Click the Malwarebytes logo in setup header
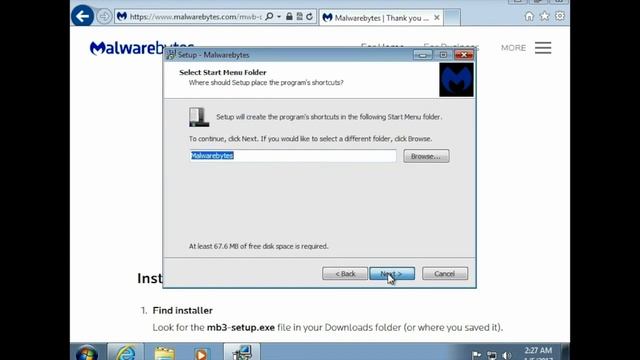Image resolution: width=640 pixels, height=360 pixels. [456, 80]
